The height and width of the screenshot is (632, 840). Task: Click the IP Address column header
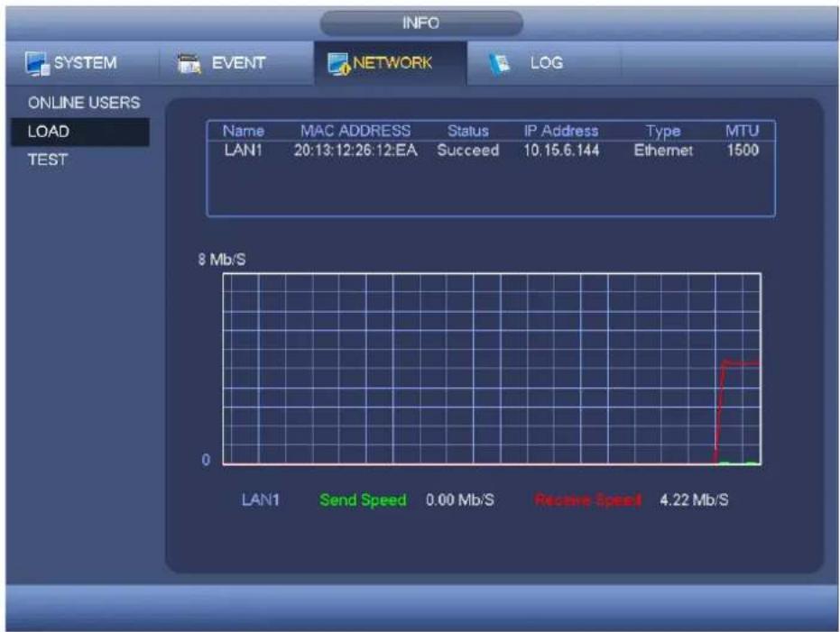coord(561,131)
